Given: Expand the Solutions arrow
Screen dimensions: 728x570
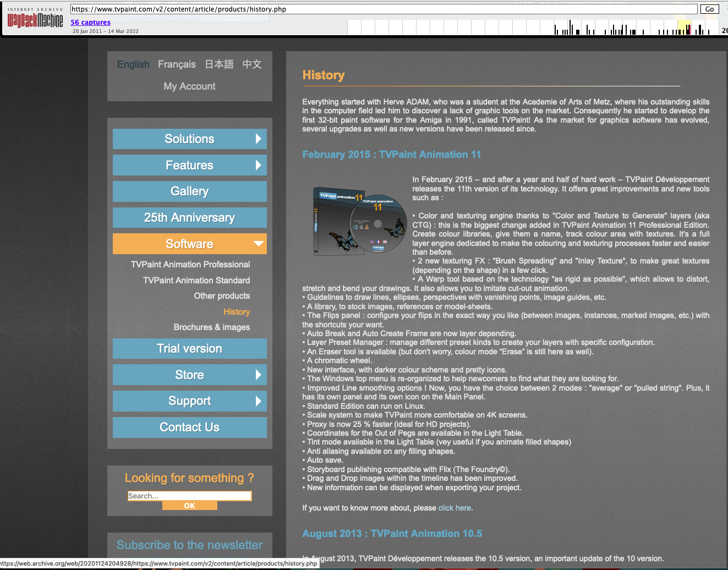Looking at the screenshot, I should pyautogui.click(x=258, y=139).
